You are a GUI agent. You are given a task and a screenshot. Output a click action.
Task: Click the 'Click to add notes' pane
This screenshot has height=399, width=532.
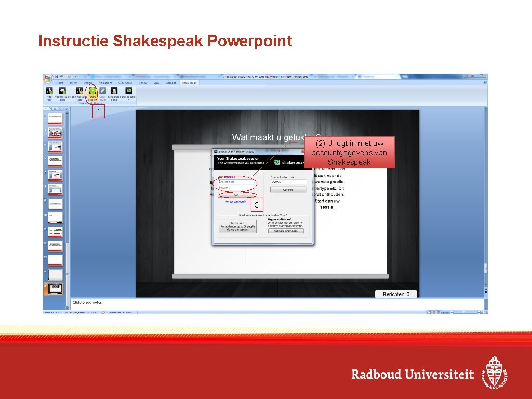(x=276, y=304)
